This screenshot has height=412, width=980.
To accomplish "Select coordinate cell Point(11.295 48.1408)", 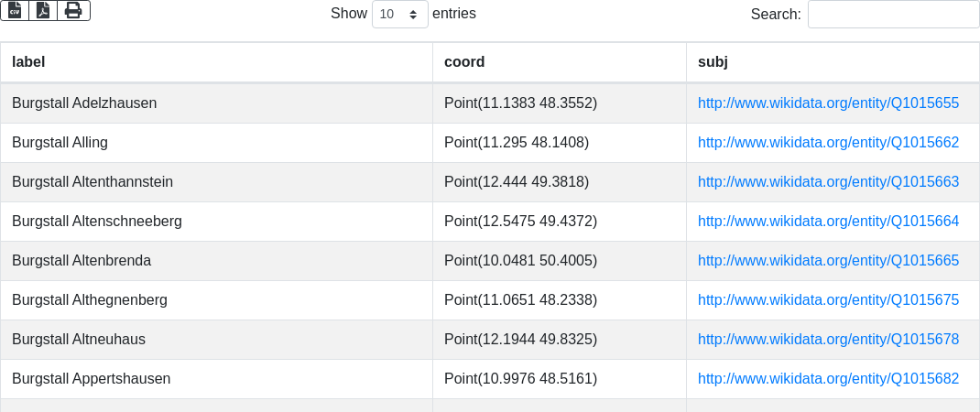I will pyautogui.click(x=517, y=143).
